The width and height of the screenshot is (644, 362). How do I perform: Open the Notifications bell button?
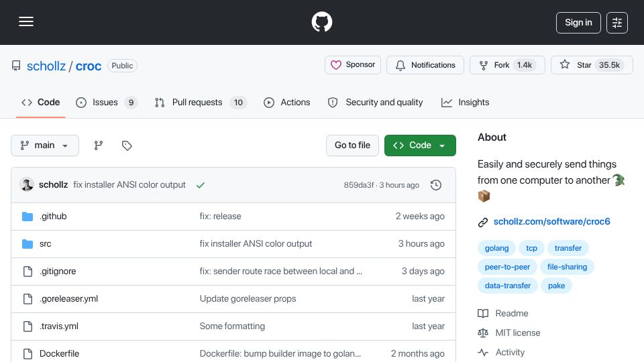click(425, 65)
